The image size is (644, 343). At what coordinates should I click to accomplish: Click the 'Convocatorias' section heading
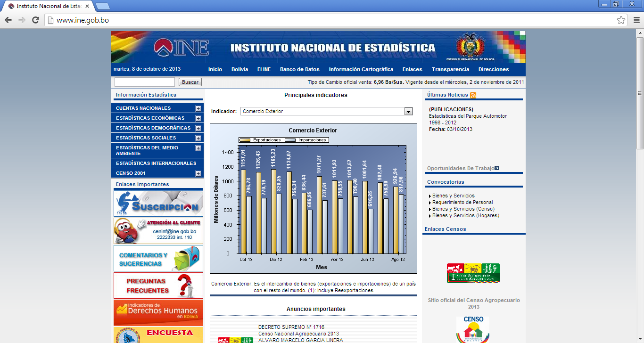click(446, 182)
